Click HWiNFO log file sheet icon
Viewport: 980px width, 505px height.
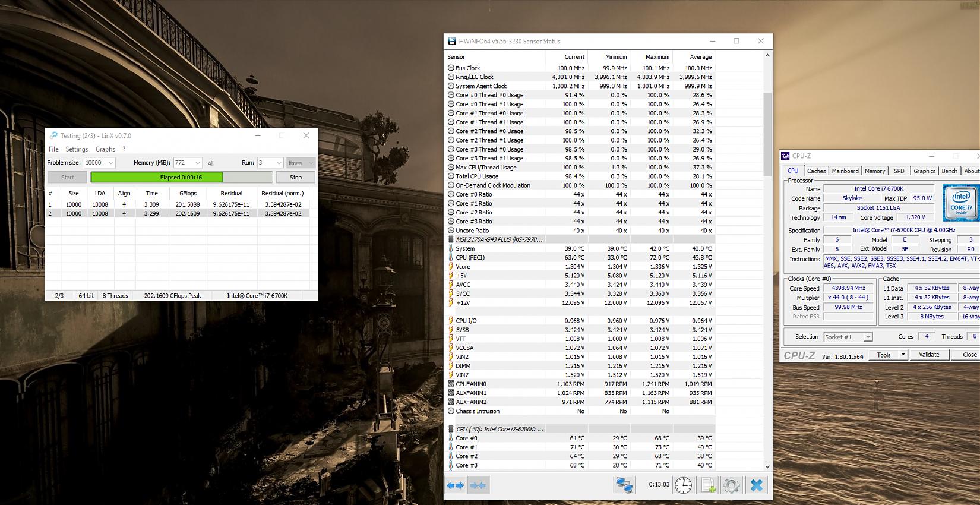coord(708,485)
